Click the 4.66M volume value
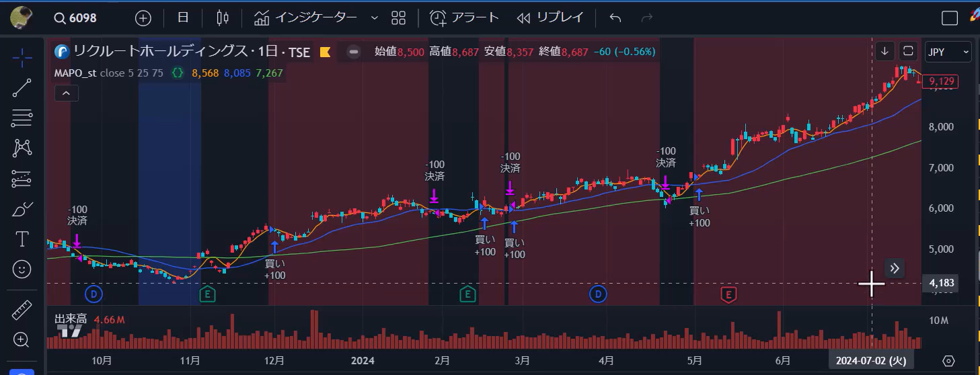The height and width of the screenshot is (375, 980). click(x=110, y=320)
